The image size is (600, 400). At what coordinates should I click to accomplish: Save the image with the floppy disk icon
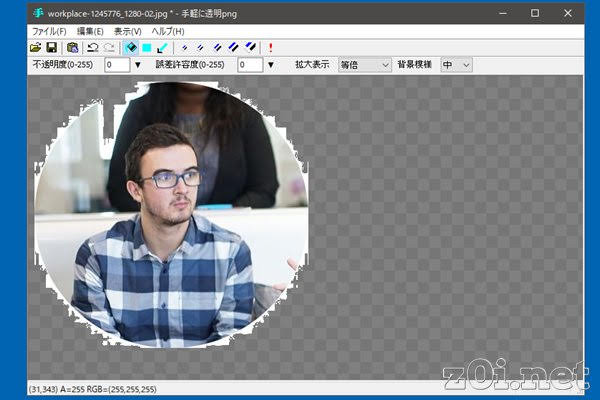point(52,47)
